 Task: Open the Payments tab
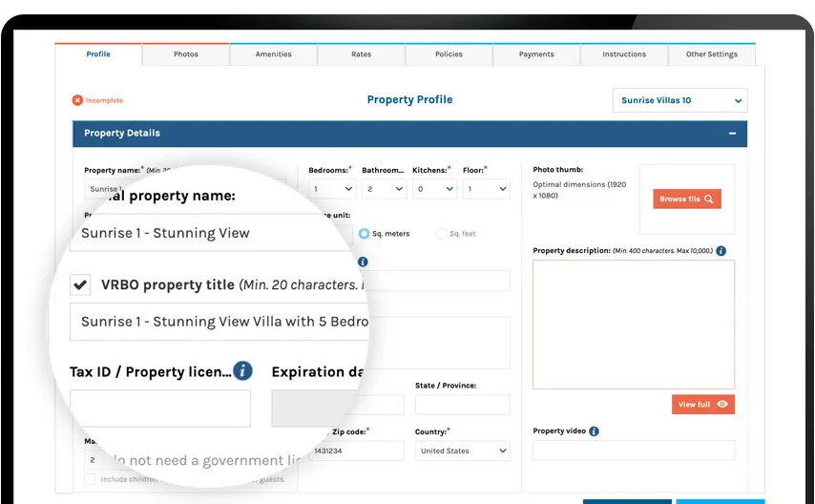536,54
